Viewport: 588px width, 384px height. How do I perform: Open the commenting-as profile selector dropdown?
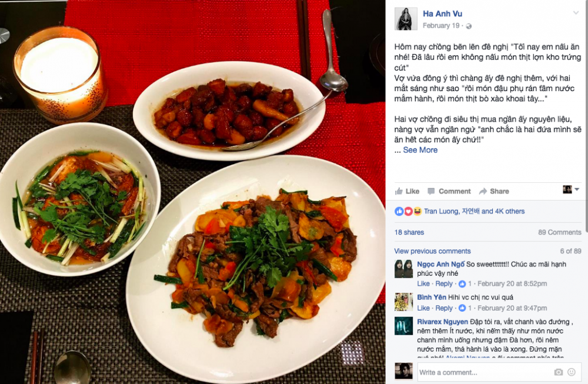[x=571, y=189]
